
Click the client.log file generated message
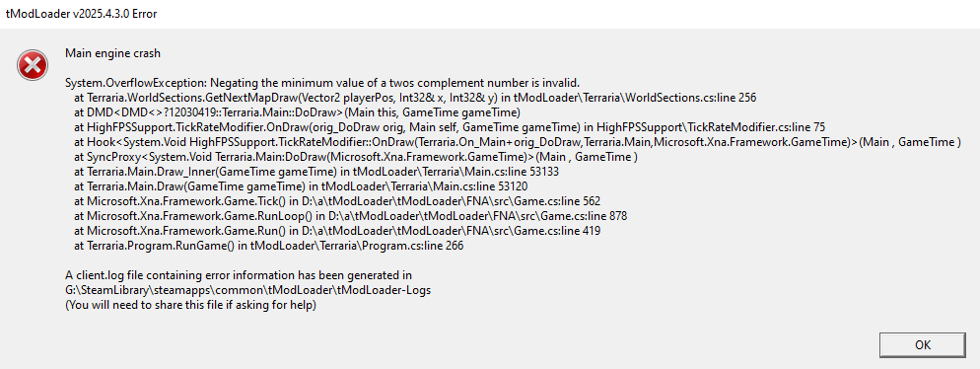click(x=239, y=275)
